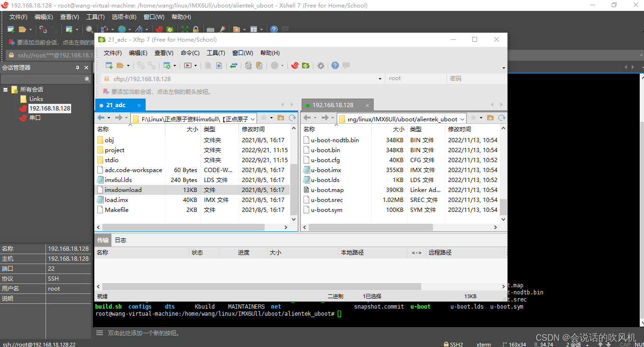Open 选项卡(B) menu in Xshell
The width and height of the screenshot is (644, 347).
[x=124, y=17]
